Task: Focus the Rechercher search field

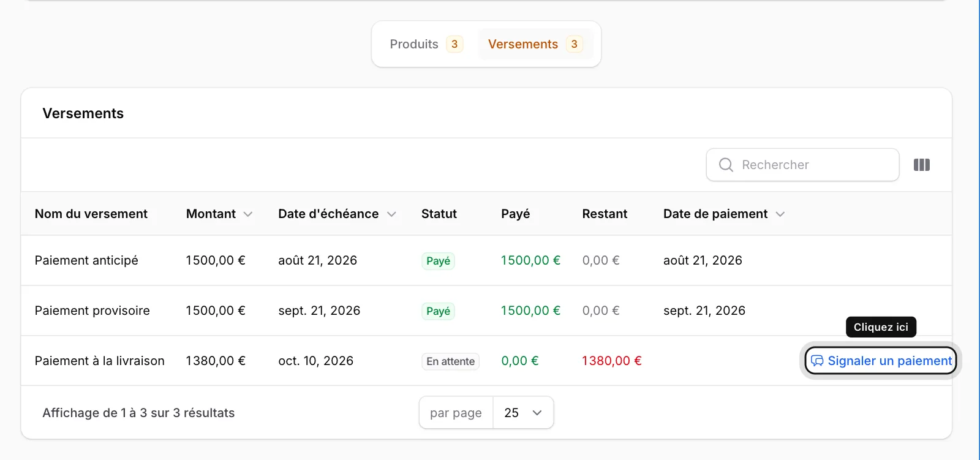Action: tap(802, 165)
